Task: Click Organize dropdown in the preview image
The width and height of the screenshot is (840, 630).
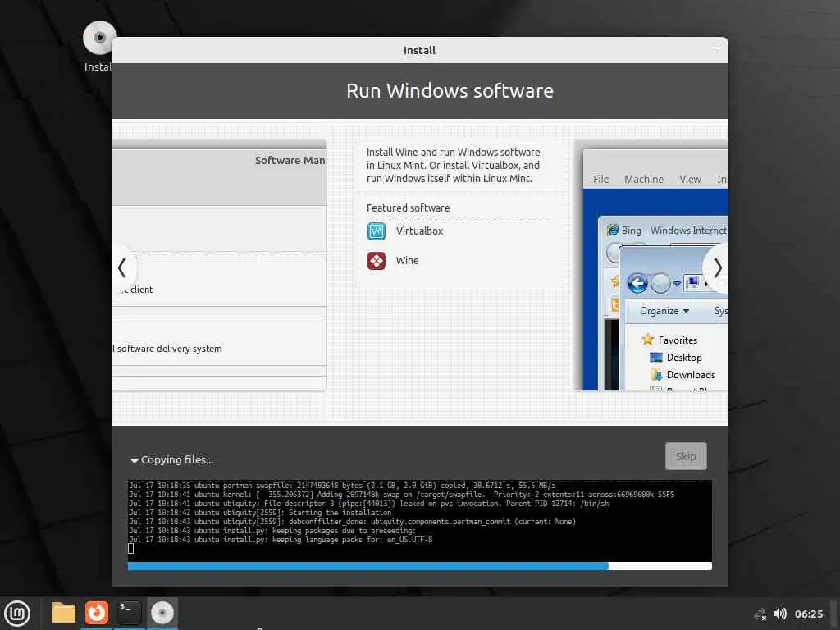Action: coord(664,311)
